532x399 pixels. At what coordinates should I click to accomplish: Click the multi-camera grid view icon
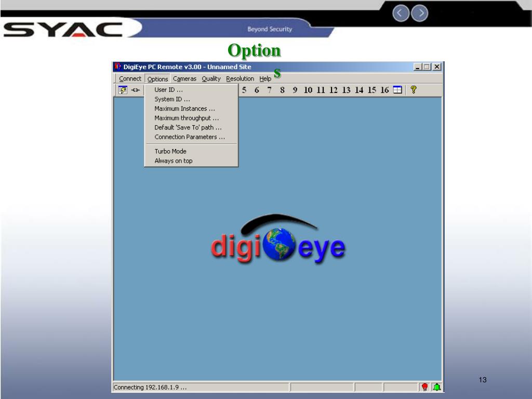click(397, 89)
